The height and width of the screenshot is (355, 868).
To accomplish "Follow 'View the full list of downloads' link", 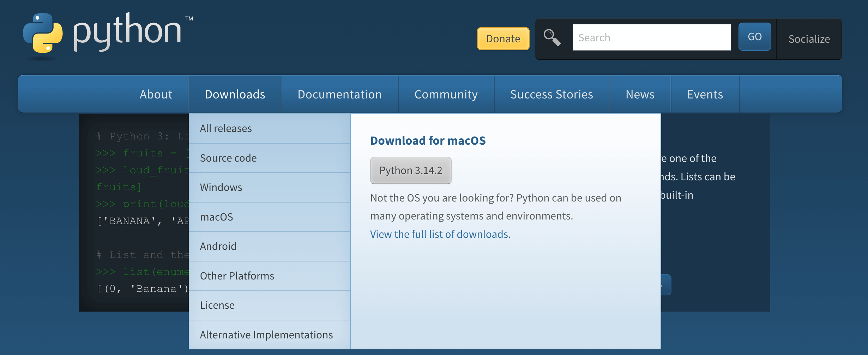I will (x=439, y=234).
